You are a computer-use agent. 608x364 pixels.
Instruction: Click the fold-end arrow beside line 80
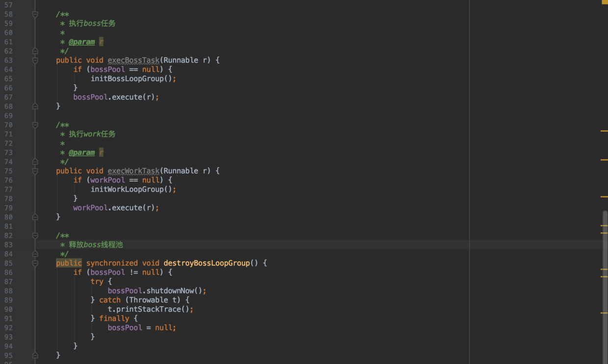[x=34, y=217]
